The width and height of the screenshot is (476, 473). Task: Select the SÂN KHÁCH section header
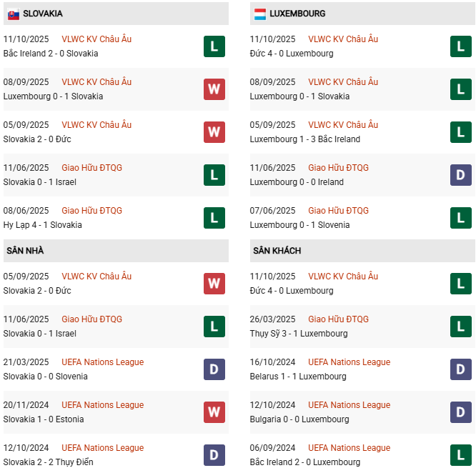(x=277, y=251)
